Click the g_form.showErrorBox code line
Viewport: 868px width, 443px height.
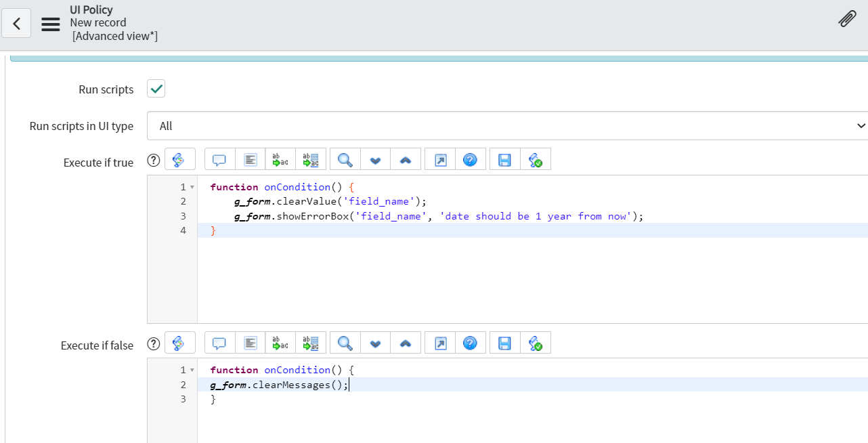pyautogui.click(x=438, y=216)
